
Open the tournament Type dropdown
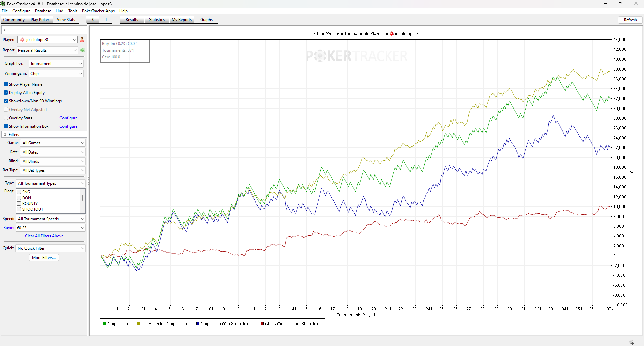(51, 183)
